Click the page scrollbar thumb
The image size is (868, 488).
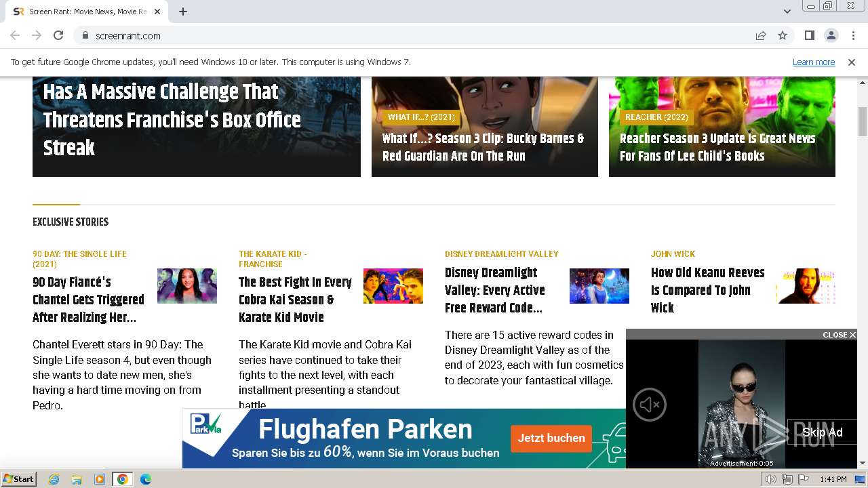coord(863,121)
